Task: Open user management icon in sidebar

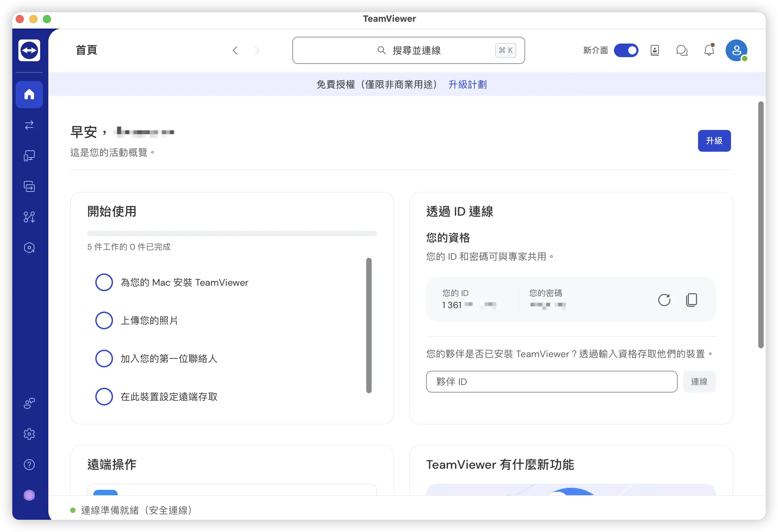Action: pos(29,403)
